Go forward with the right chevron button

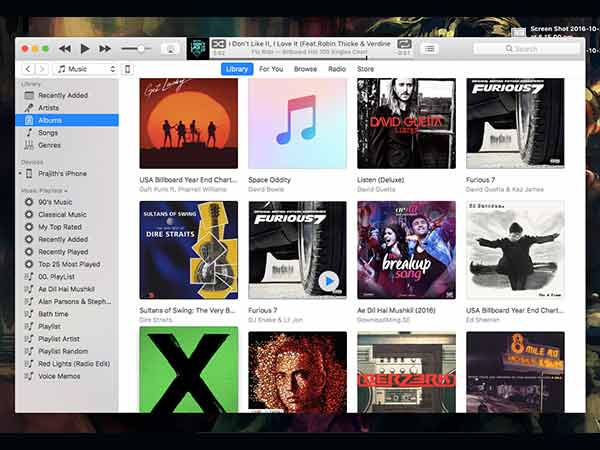click(42, 69)
